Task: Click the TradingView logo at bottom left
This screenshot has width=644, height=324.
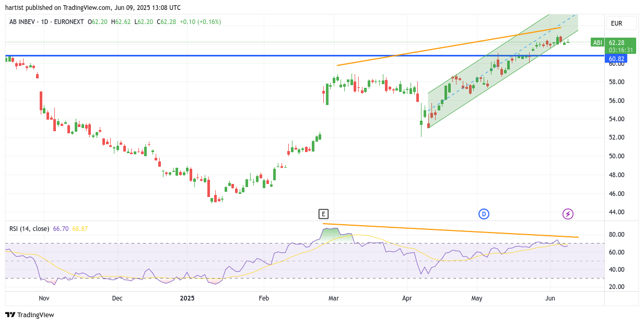Action: click(30, 315)
